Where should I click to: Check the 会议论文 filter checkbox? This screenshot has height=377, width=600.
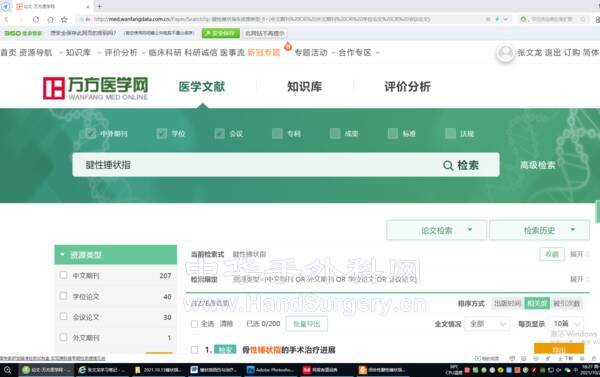[x=64, y=317]
